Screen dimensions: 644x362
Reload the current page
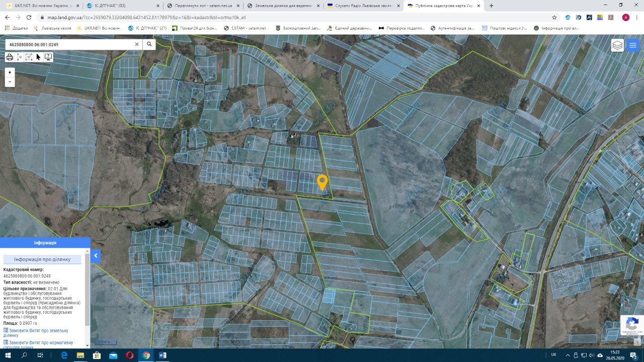pos(29,17)
